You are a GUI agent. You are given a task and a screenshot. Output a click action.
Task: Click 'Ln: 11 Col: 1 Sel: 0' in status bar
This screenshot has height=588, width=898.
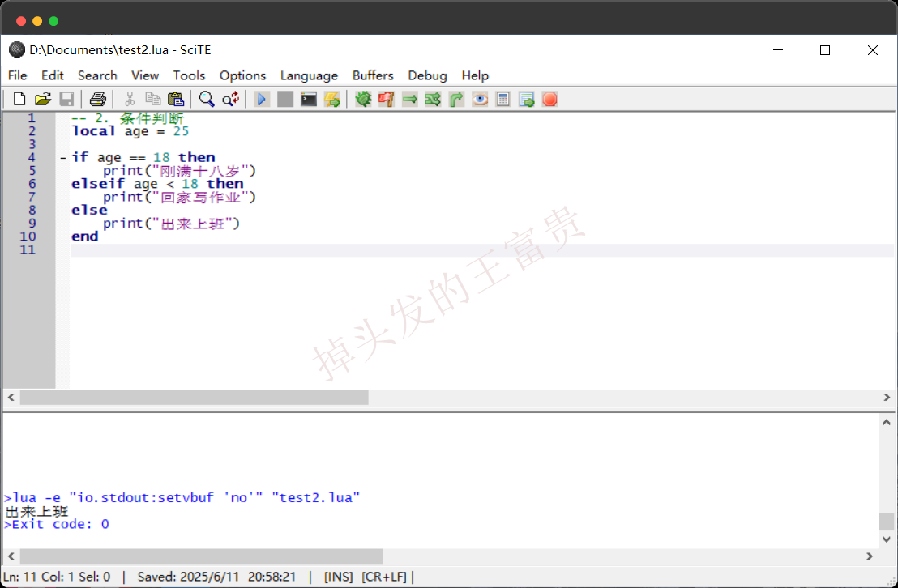pyautogui.click(x=57, y=577)
